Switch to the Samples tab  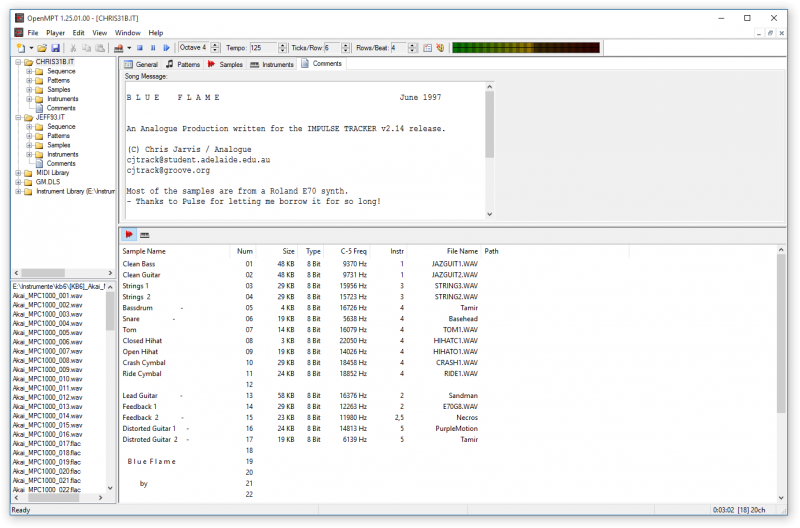pyautogui.click(x=225, y=64)
